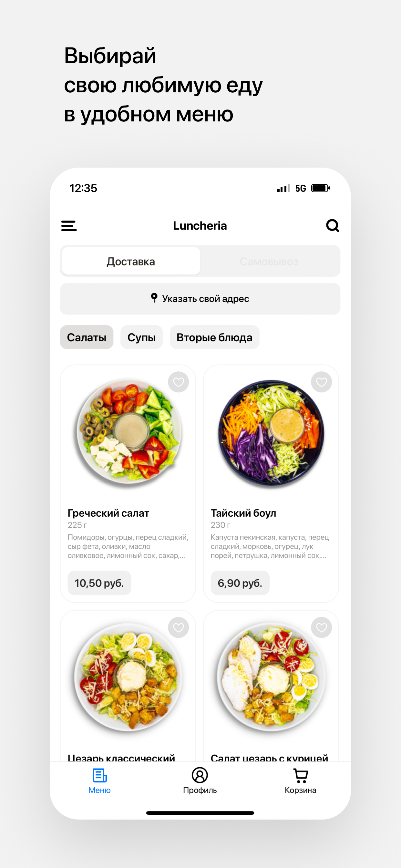Open the hamburger menu icon
This screenshot has height=868, width=401.
coord(69,226)
